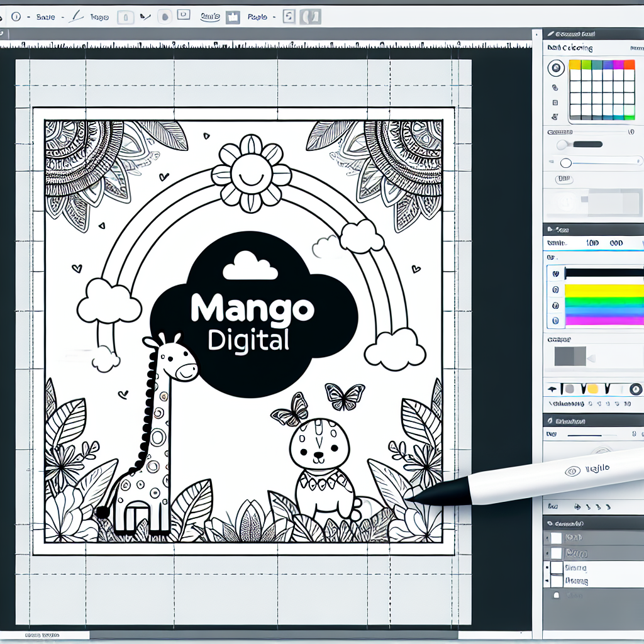The height and width of the screenshot is (644, 644).
Task: Click the small square icon beside swatch grid
Action: (x=555, y=103)
